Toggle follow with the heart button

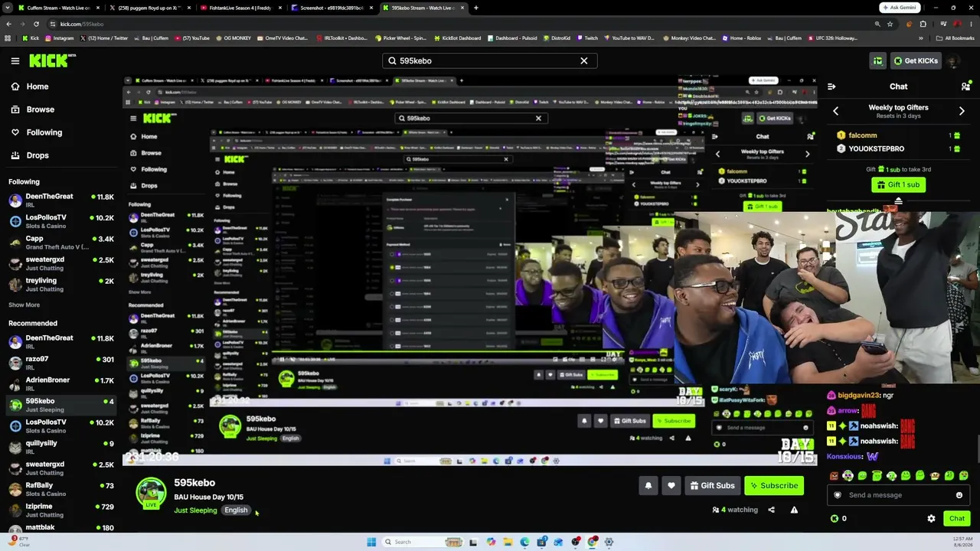(x=671, y=486)
